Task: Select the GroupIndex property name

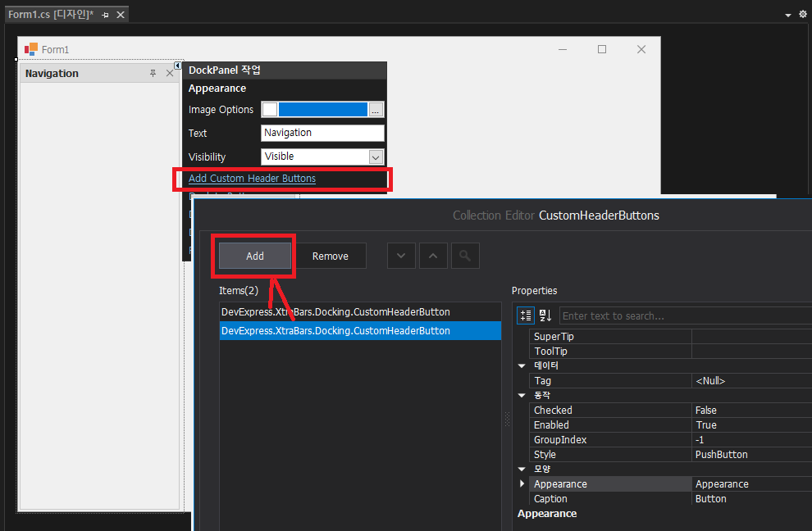Action: click(x=560, y=440)
